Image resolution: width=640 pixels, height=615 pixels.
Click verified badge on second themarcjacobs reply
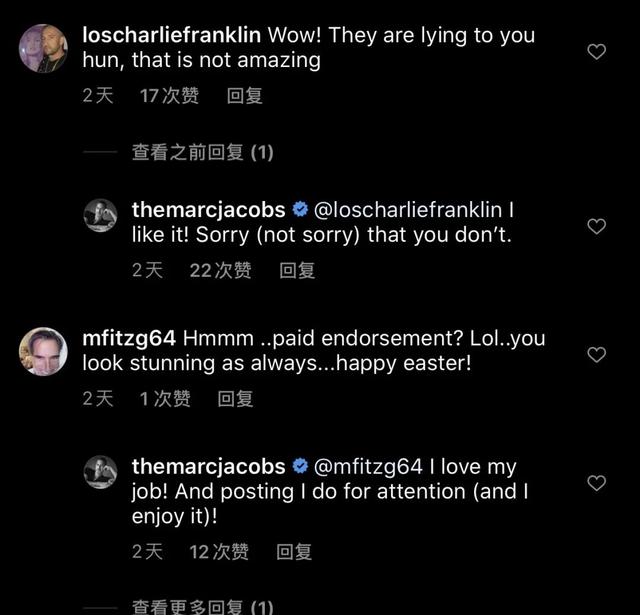(x=300, y=467)
